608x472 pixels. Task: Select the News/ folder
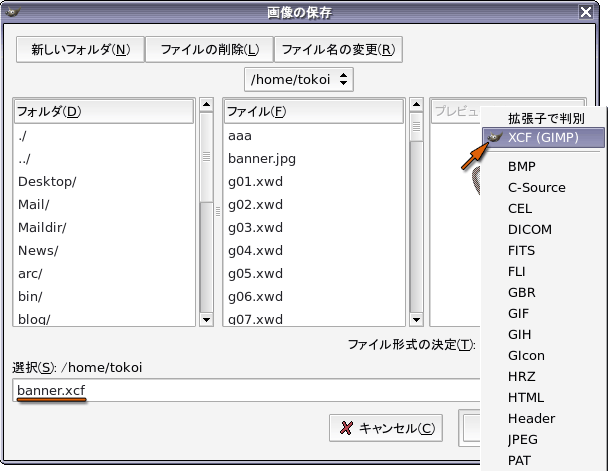pos(104,251)
